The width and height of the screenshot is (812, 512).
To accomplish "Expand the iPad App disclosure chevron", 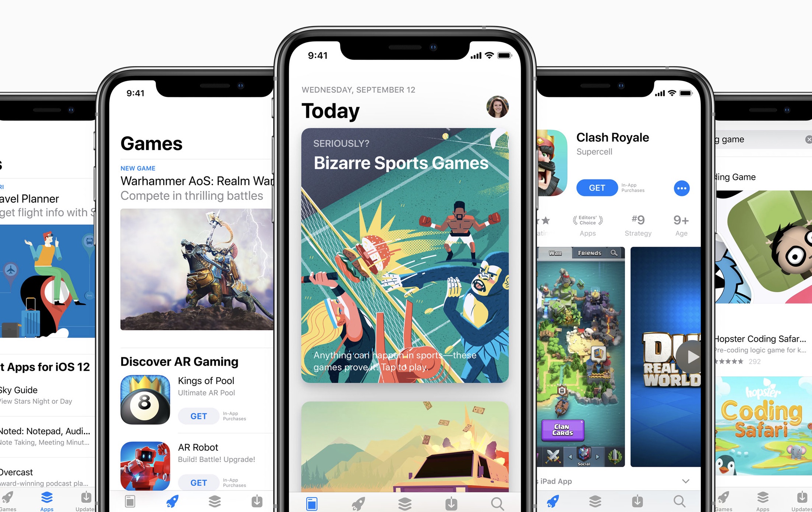I will tap(686, 483).
